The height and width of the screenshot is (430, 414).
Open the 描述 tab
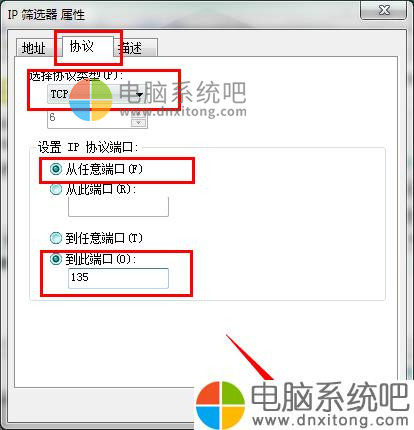coord(136,48)
